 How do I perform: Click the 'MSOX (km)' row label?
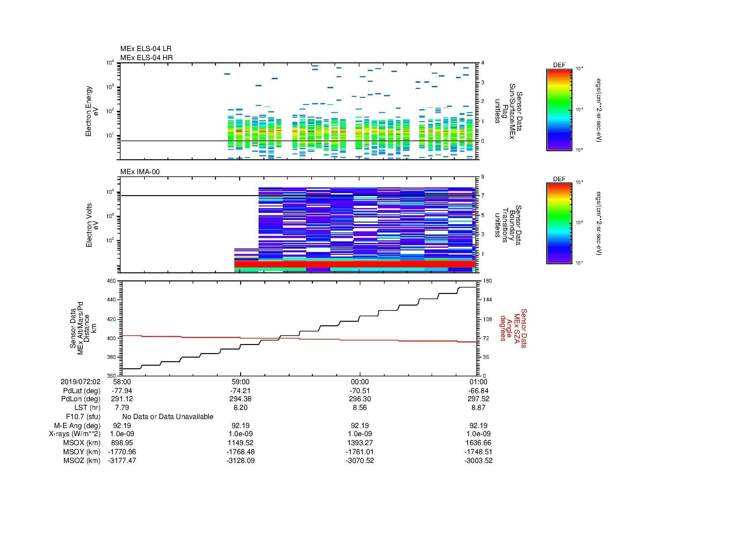[82, 443]
